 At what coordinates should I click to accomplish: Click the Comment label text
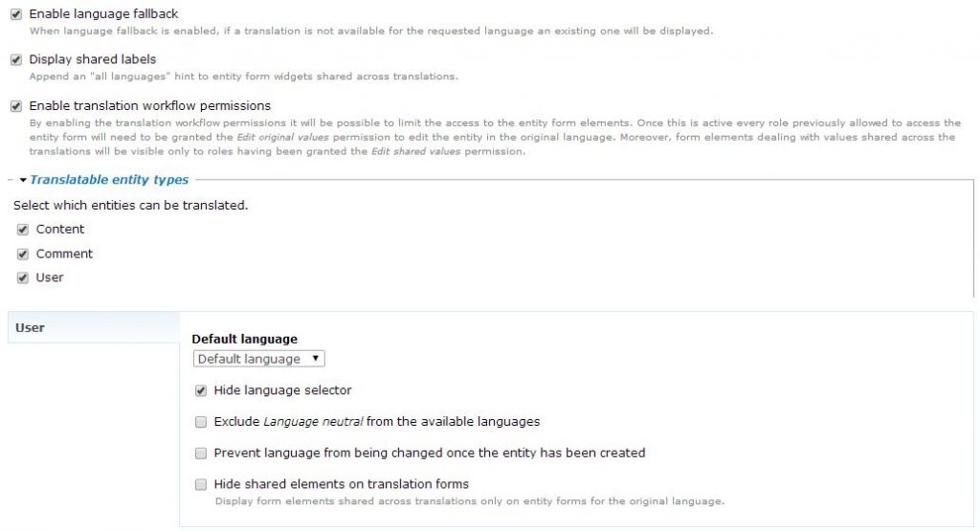(64, 254)
